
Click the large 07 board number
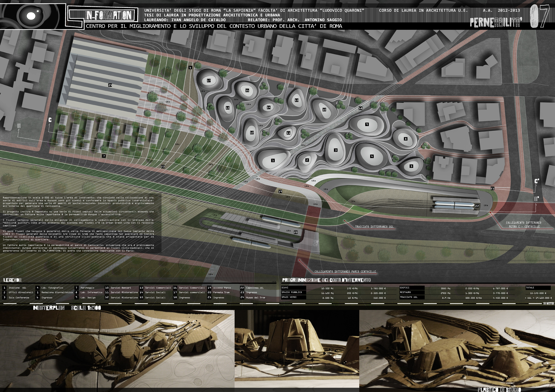pos(540,16)
